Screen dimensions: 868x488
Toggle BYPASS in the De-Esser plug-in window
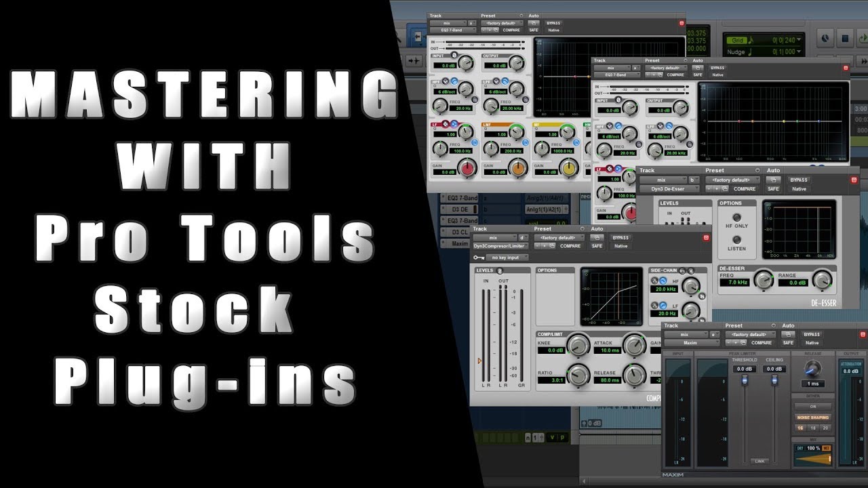(x=798, y=180)
